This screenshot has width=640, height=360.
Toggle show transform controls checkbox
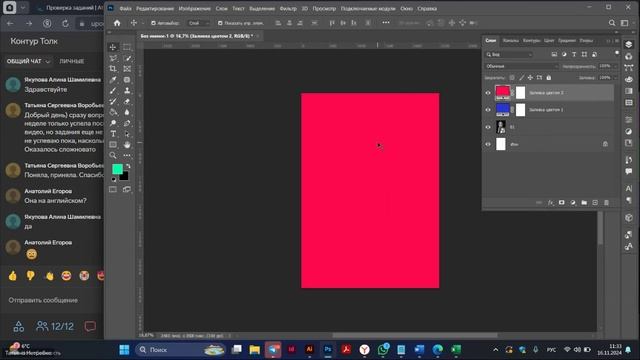220,23
